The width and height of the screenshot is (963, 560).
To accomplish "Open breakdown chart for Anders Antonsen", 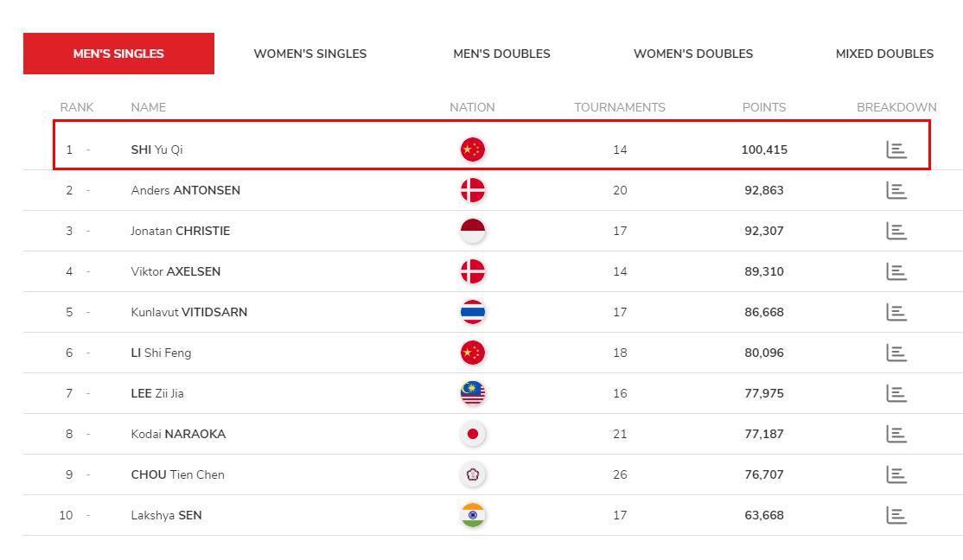I will click(896, 190).
